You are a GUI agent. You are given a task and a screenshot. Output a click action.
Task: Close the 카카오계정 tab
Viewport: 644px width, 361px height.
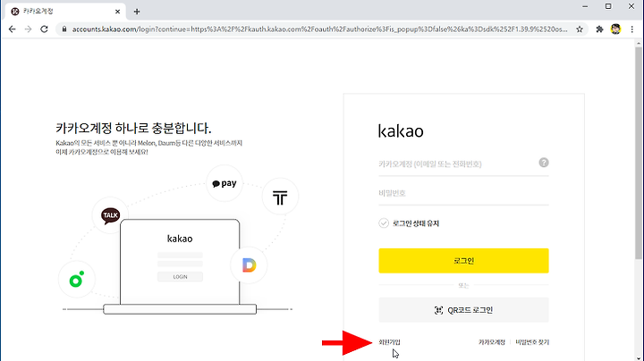click(x=117, y=12)
